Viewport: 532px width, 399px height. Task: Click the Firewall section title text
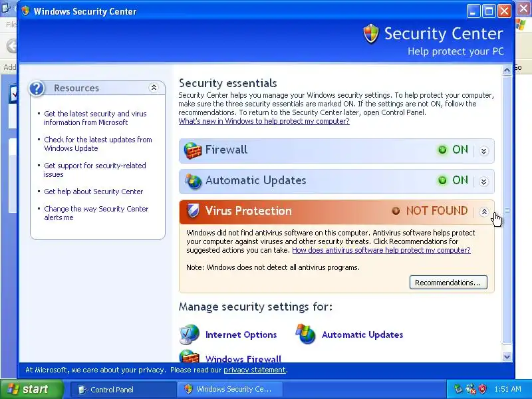click(x=226, y=150)
